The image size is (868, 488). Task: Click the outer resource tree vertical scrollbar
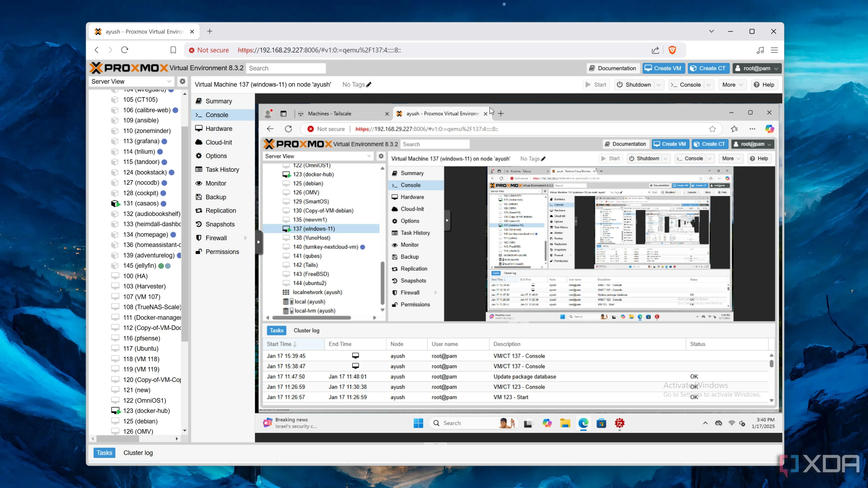point(184,234)
